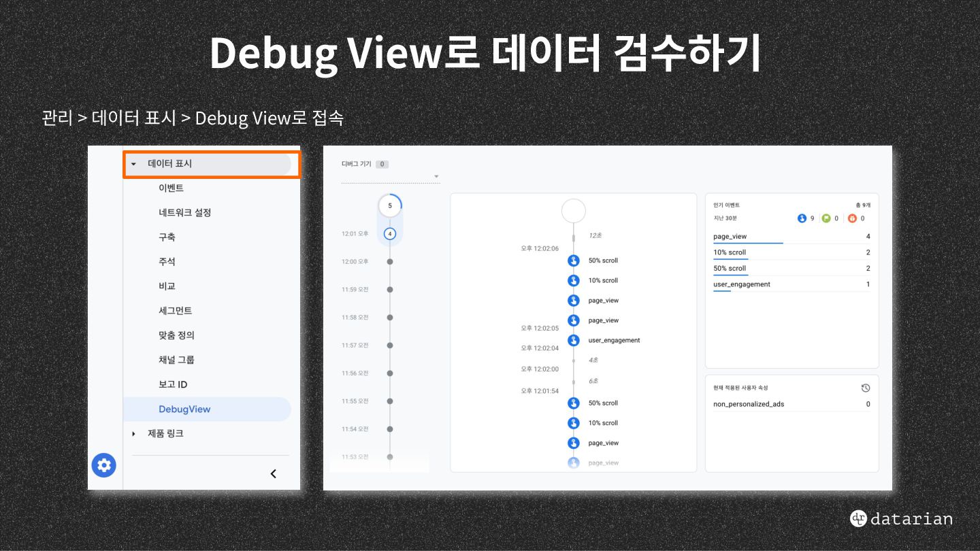
Task: Click the green conversions flag icon
Action: click(x=826, y=218)
